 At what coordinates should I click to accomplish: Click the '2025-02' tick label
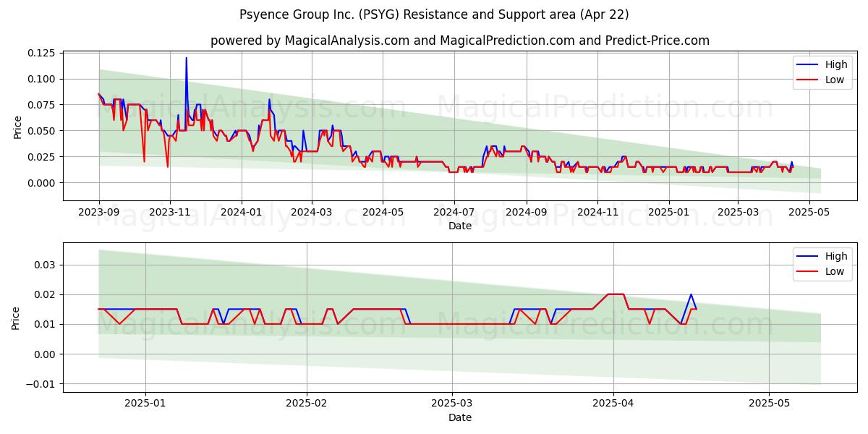[307, 404]
